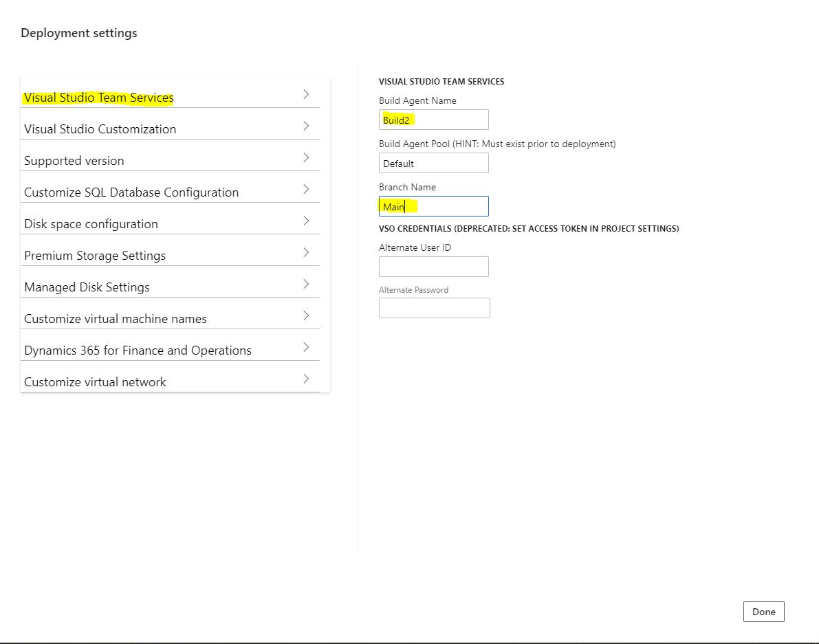819x644 pixels.
Task: Click chevron next to Managed Disk Settings
Action: [306, 285]
